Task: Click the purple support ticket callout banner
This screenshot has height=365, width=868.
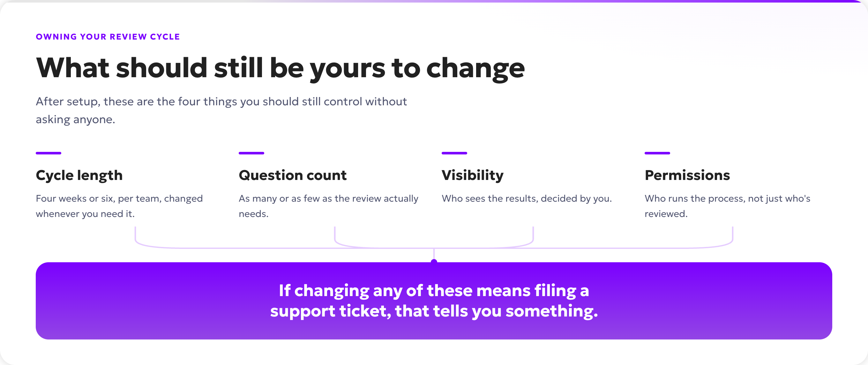Action: [434, 301]
